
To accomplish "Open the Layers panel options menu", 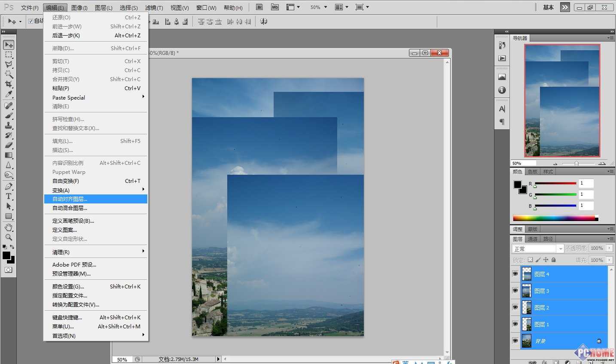I will [610, 239].
